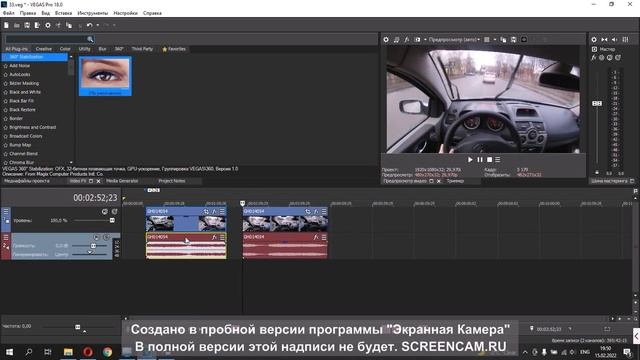This screenshot has height=360, width=640.
Task: Open the audio track hamburger menu
Action: tap(6, 237)
